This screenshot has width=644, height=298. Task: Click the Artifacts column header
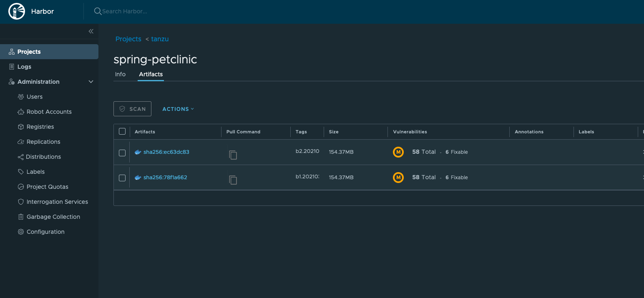pyautogui.click(x=145, y=132)
